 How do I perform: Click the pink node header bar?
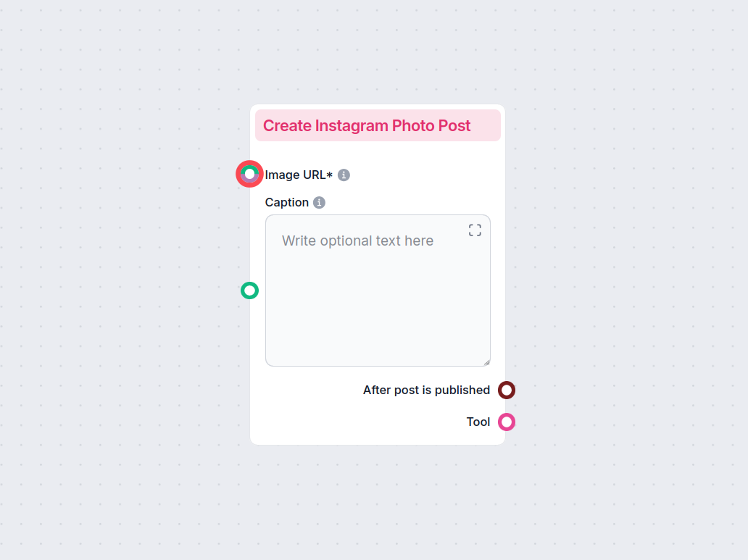pos(486,125)
